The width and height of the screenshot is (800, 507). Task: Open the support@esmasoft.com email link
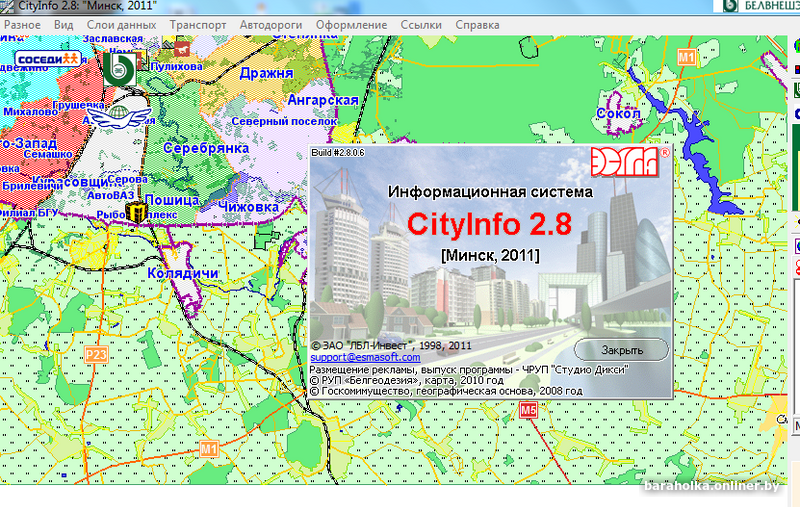(365, 358)
